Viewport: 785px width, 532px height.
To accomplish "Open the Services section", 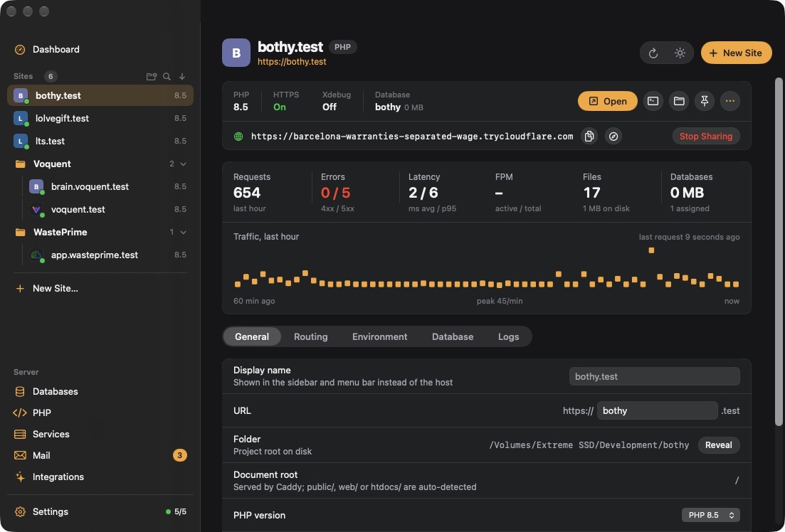I will pyautogui.click(x=42, y=434).
